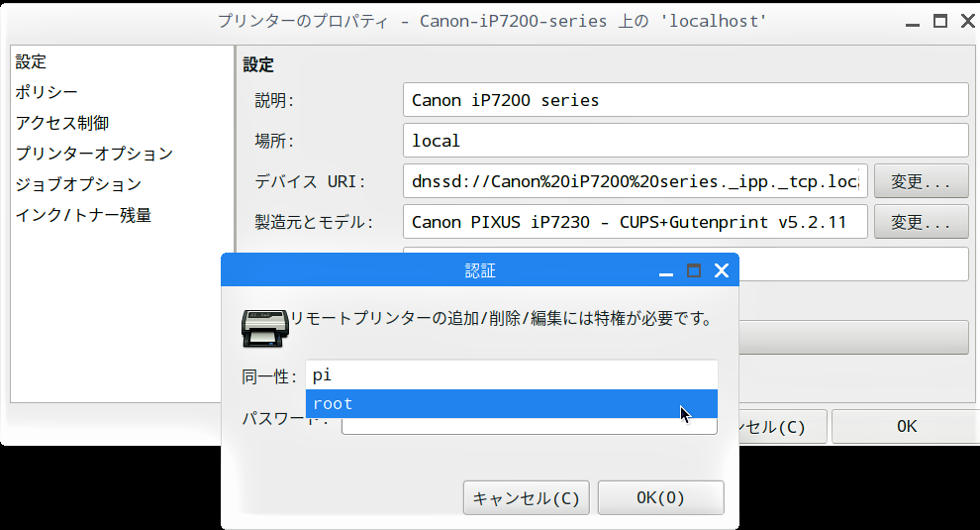Maximize the 認証 authentication dialog
The width and height of the screenshot is (980, 530).
tap(693, 270)
